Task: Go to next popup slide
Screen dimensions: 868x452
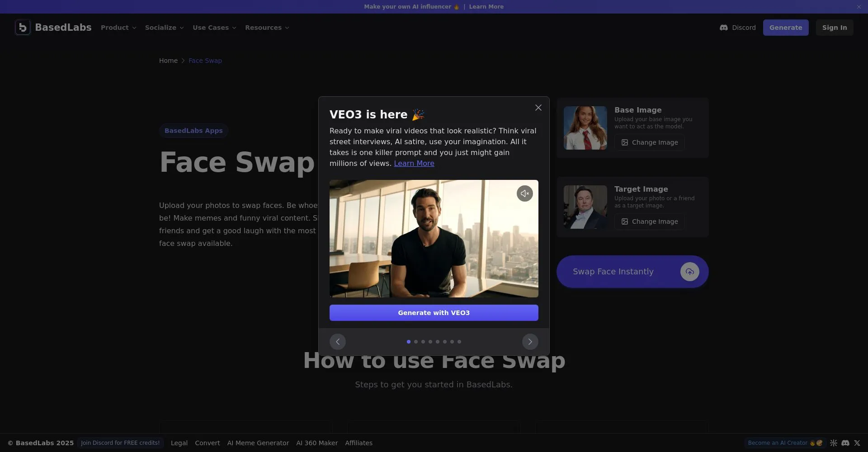Action: [530, 342]
